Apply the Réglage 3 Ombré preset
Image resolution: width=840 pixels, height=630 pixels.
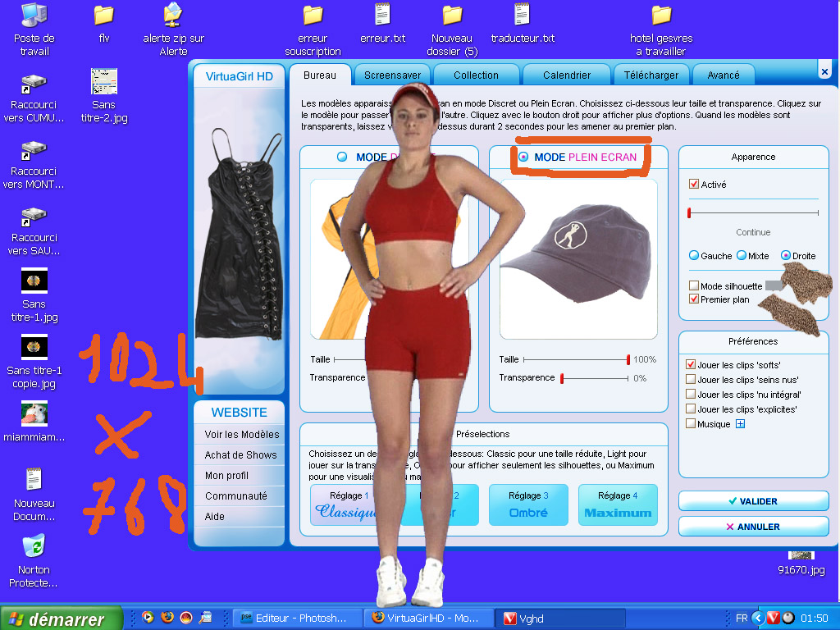(x=528, y=505)
